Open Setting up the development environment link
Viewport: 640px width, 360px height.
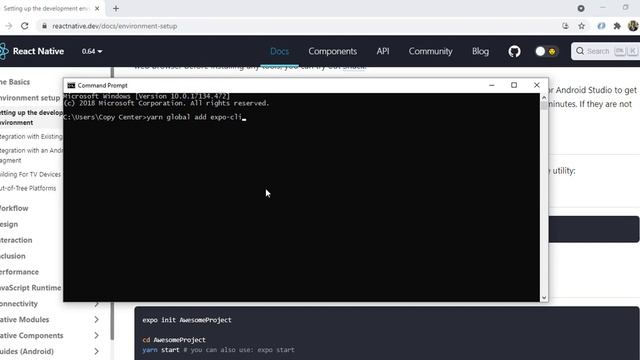pos(31,118)
